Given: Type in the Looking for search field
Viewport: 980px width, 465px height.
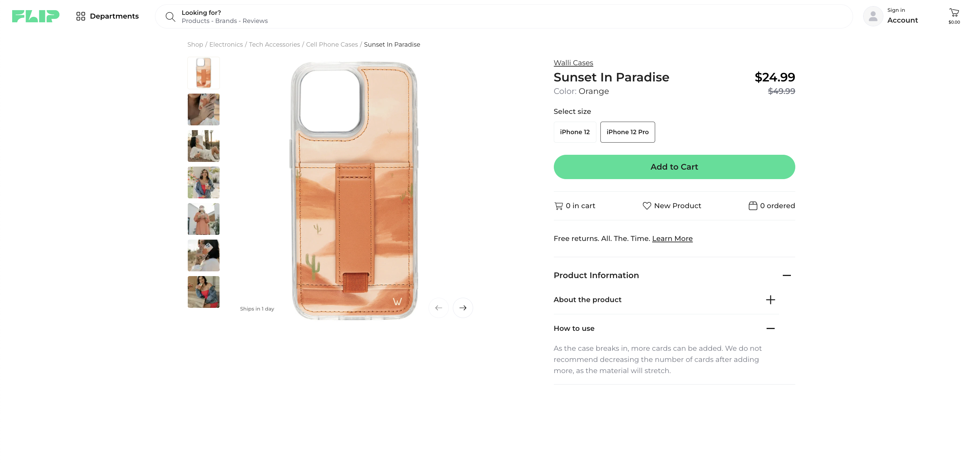Looking at the screenshot, I should point(495,17).
